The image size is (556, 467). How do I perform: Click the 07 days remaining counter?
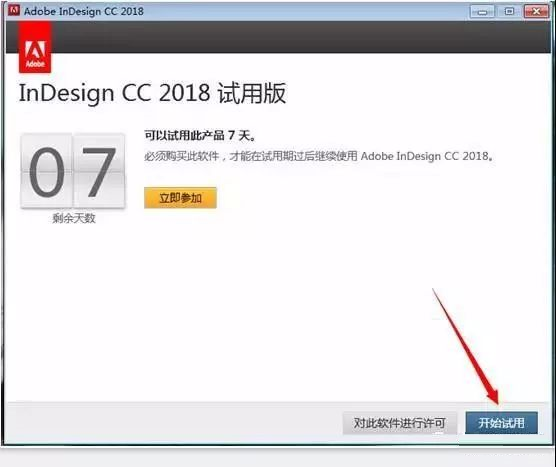point(73,171)
